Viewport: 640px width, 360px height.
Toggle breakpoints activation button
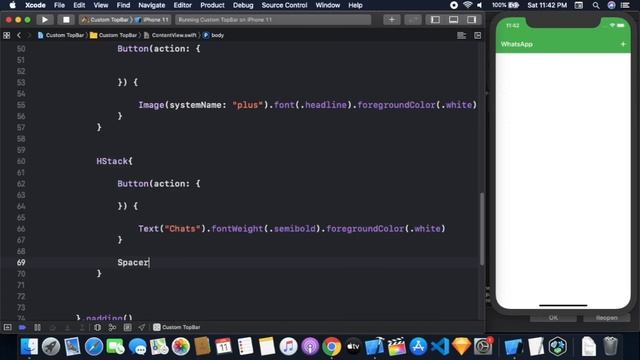[22, 327]
